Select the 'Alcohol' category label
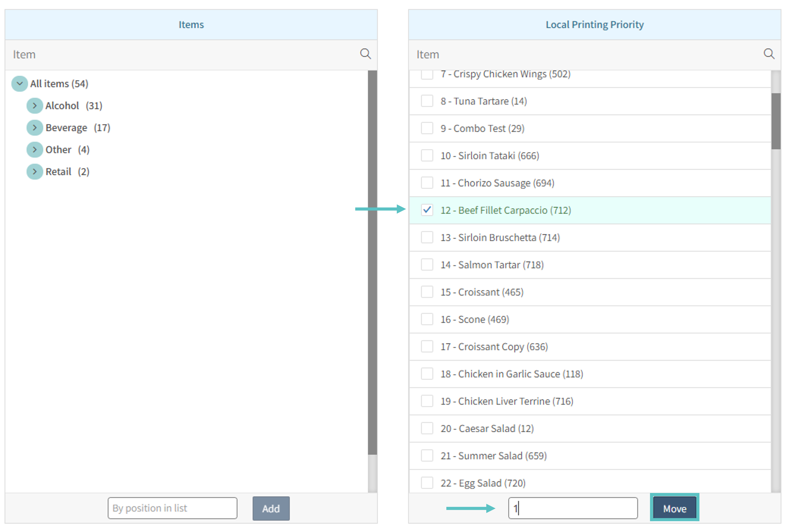 62,106
